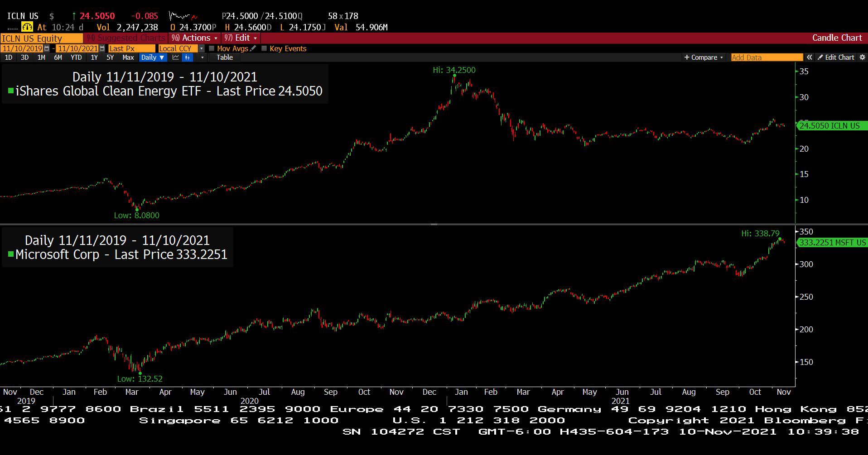This screenshot has width=868, height=455.
Task: Select the 1D time range
Action: pyautogui.click(x=9, y=57)
